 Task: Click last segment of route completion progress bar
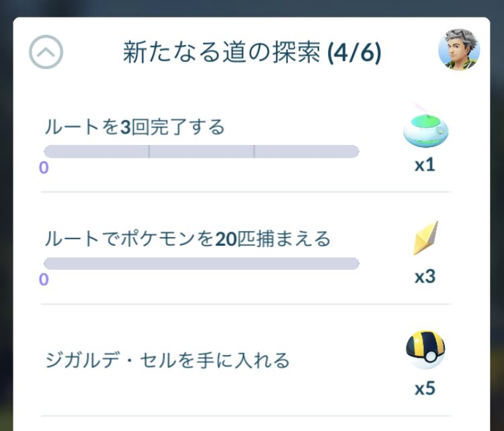pos(306,152)
